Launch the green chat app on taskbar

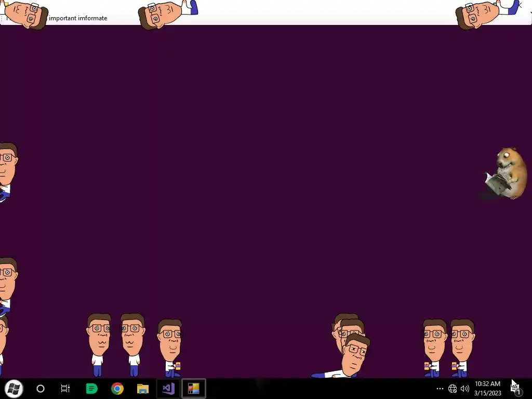[91, 389]
